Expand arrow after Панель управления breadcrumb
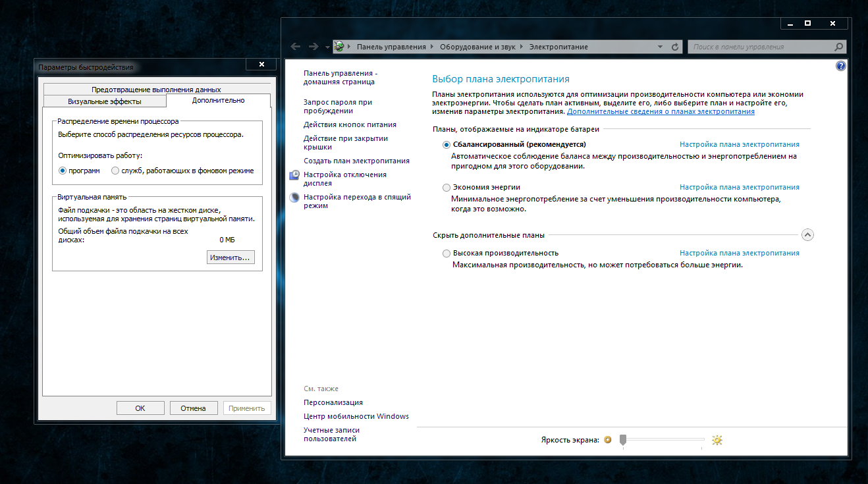Screen dimensions: 868x484 pyautogui.click(x=433, y=47)
